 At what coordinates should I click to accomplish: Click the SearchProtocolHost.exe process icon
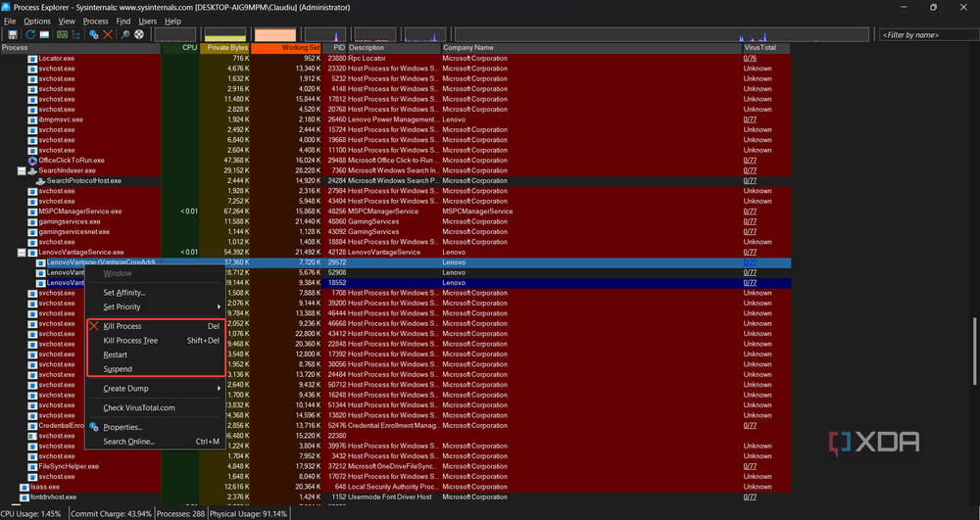(40, 181)
